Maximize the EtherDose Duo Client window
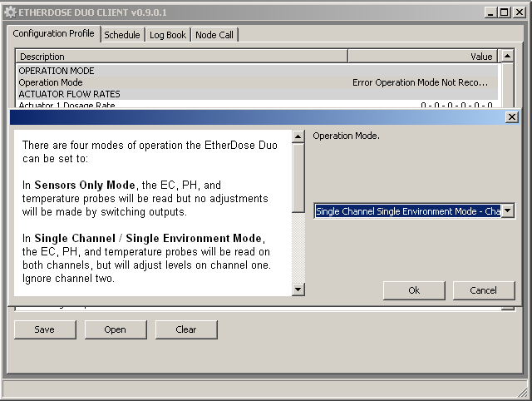This screenshot has width=532, height=401. click(505, 12)
